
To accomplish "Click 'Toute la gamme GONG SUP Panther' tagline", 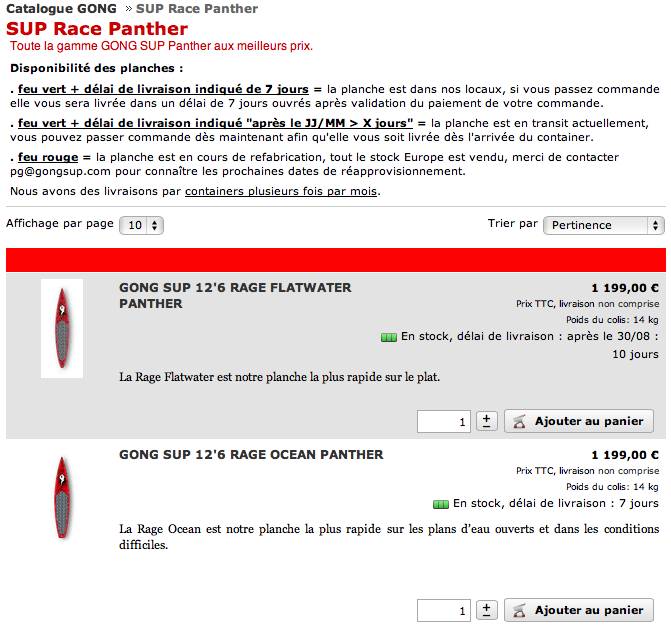I will point(161,46).
